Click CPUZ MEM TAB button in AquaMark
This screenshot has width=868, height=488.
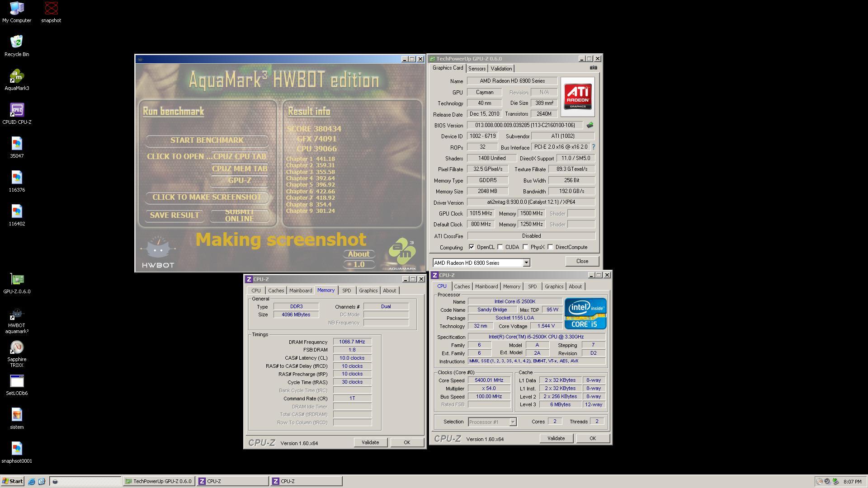[x=240, y=169]
